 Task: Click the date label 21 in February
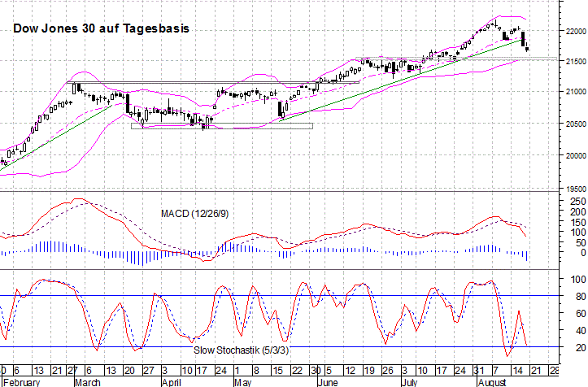click(57, 371)
